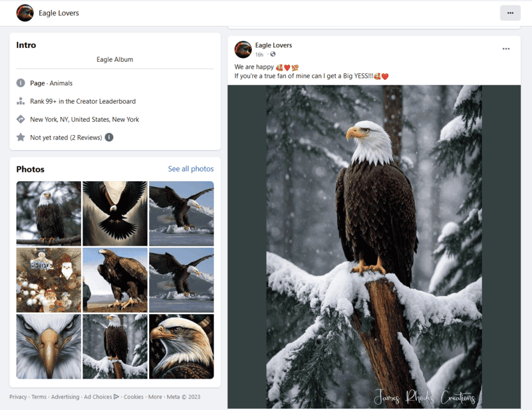Click the Eagle Lovers avatar on the post
Image resolution: width=532 pixels, height=410 pixels.
point(243,50)
